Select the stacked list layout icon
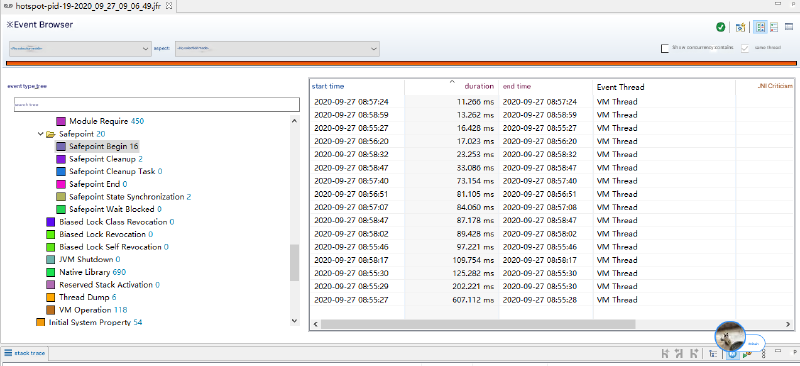This screenshot has width=800, height=366. (774, 27)
